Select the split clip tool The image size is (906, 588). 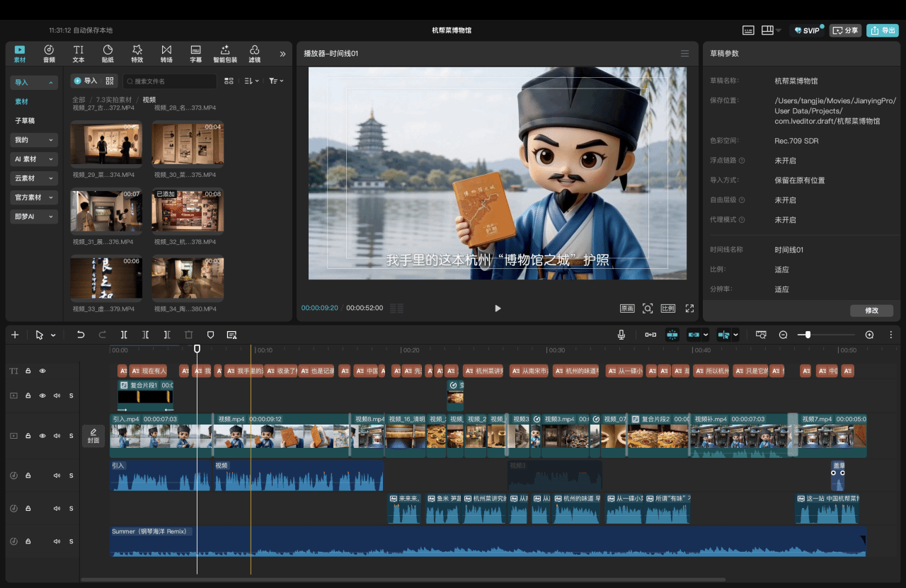tap(124, 335)
